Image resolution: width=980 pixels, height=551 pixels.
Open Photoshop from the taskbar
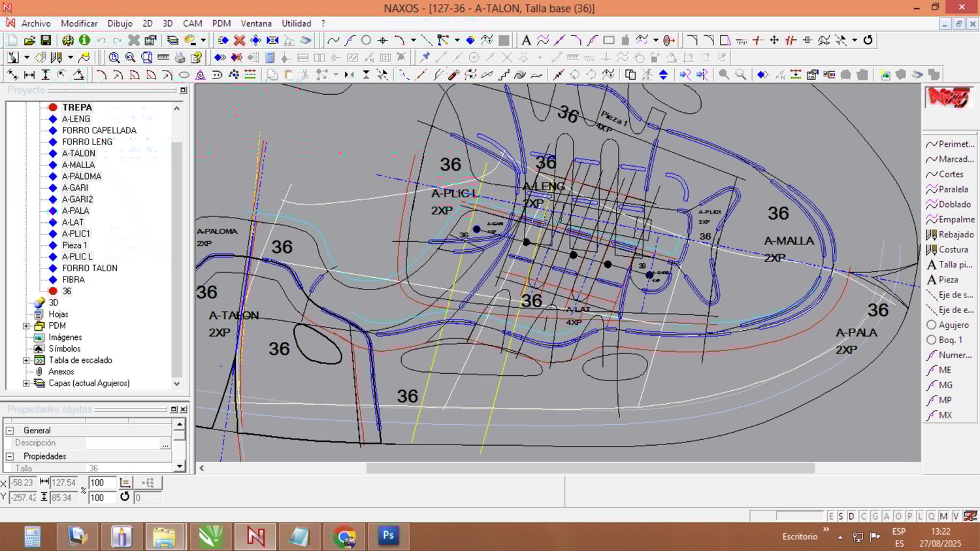[x=388, y=536]
